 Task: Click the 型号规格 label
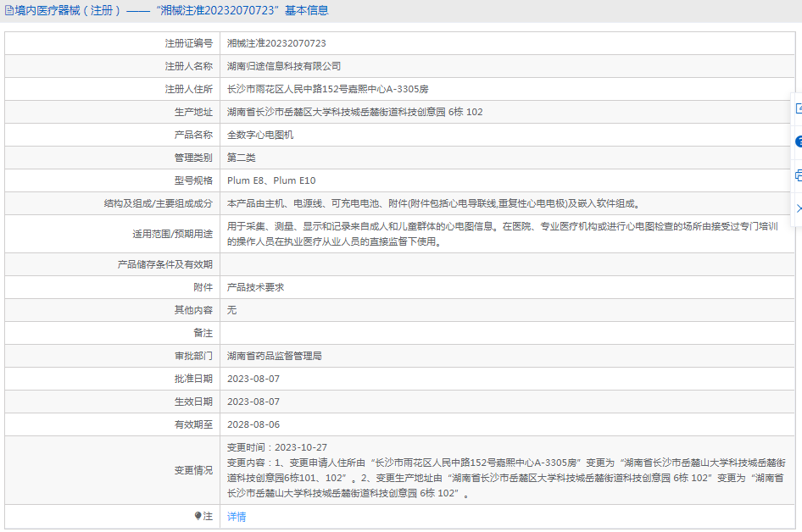click(x=193, y=180)
